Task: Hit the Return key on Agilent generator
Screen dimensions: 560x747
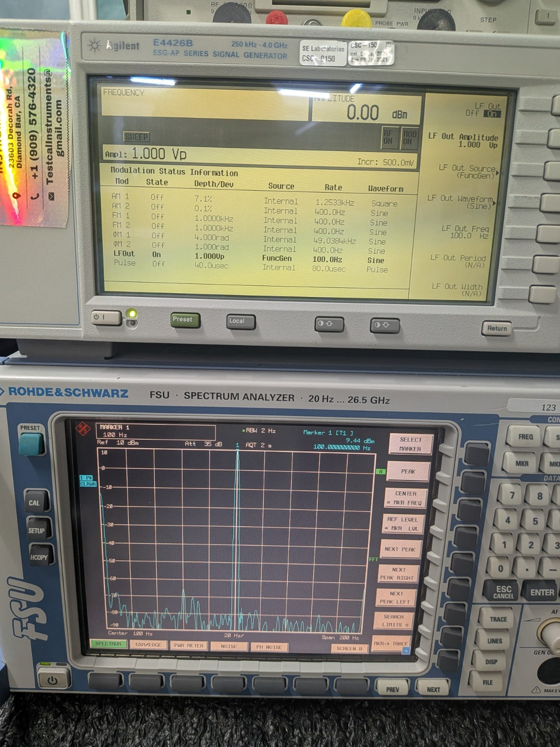Action: click(497, 328)
